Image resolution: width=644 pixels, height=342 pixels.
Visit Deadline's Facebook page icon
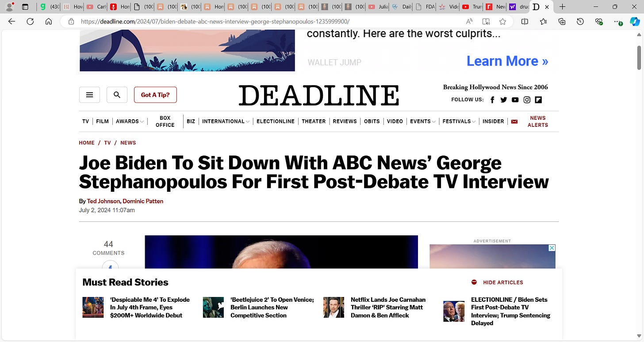click(x=492, y=100)
